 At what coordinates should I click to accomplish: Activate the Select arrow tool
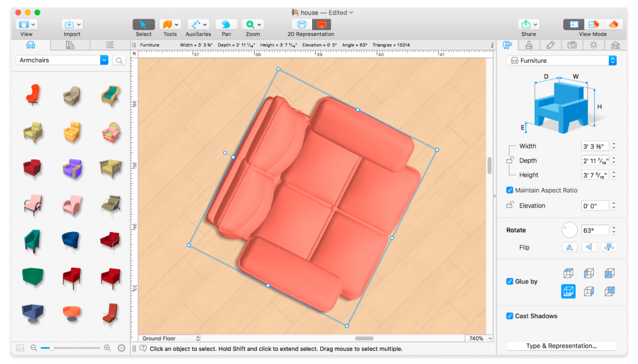143,26
